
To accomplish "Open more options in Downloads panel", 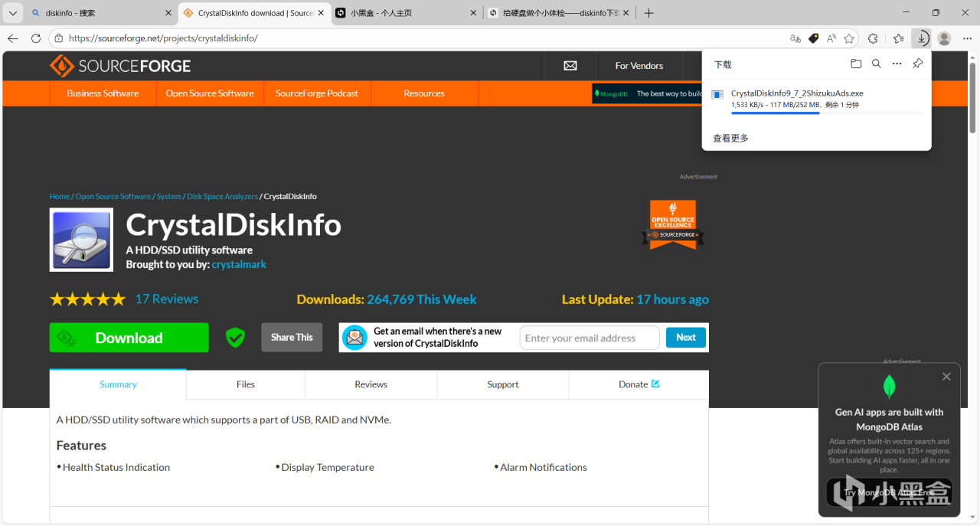I will 897,64.
